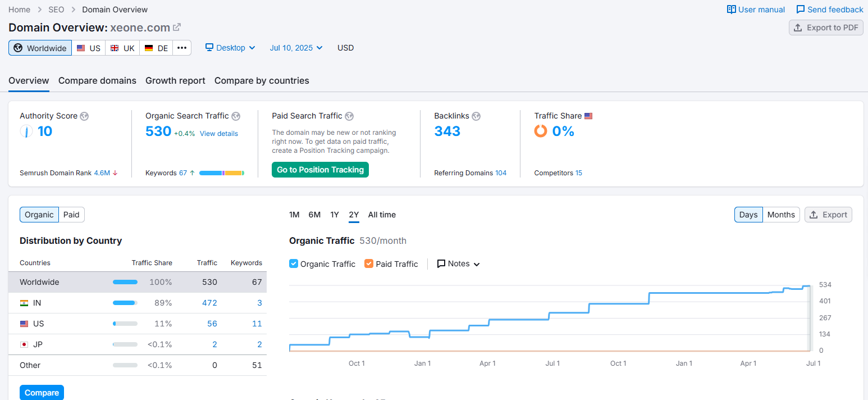Click the Worldwide row in country table
Viewport: 868px width, 400px height.
tap(138, 282)
